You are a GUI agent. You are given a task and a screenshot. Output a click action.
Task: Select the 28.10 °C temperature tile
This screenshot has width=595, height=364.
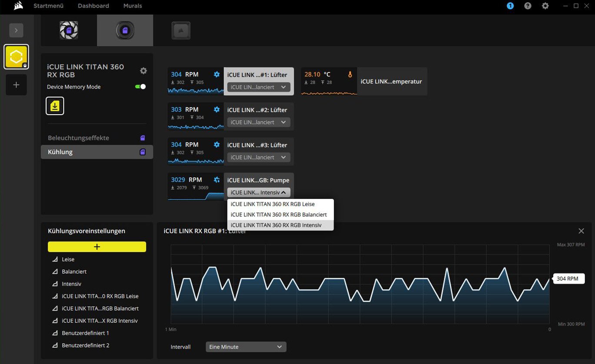329,81
